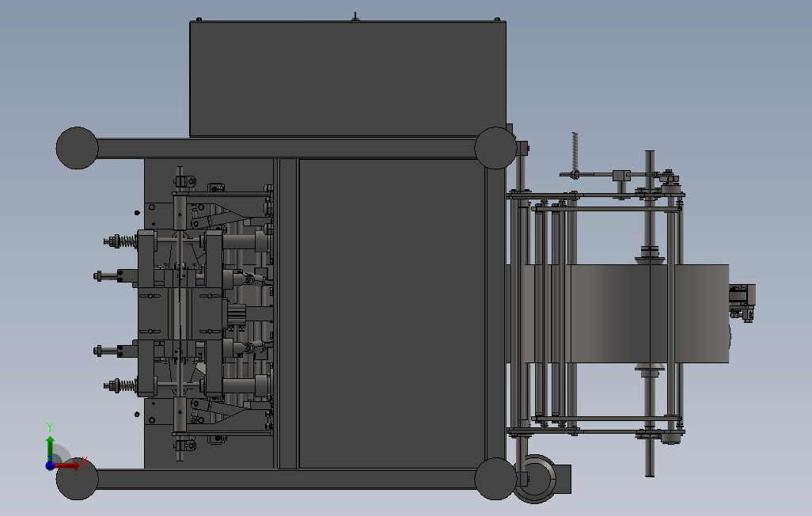Select the lower horizontal frame rail between feet
This screenshot has width=812, height=516.
[286, 480]
